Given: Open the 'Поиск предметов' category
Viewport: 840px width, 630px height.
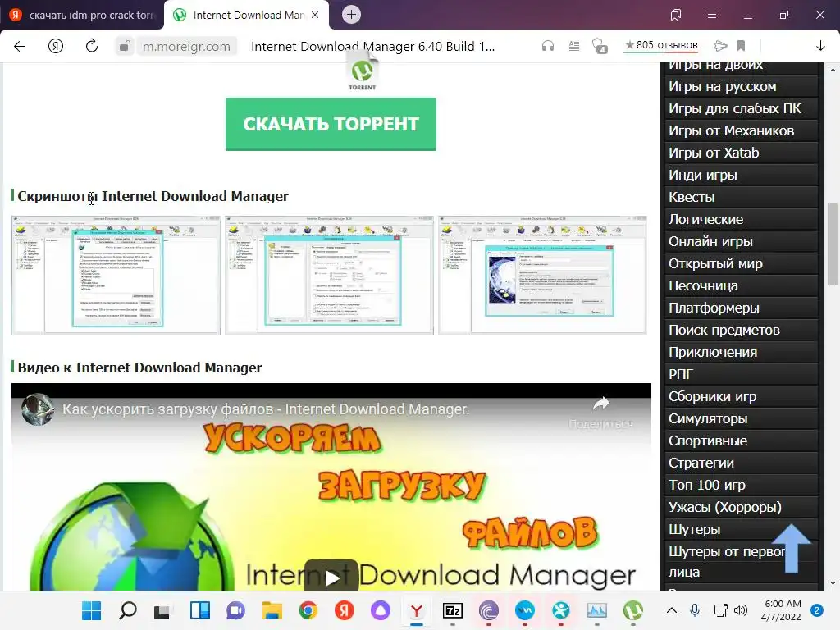Looking at the screenshot, I should pyautogui.click(x=741, y=330).
